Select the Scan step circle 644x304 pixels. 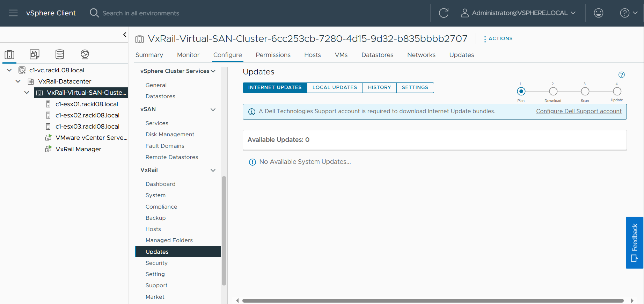pyautogui.click(x=585, y=92)
